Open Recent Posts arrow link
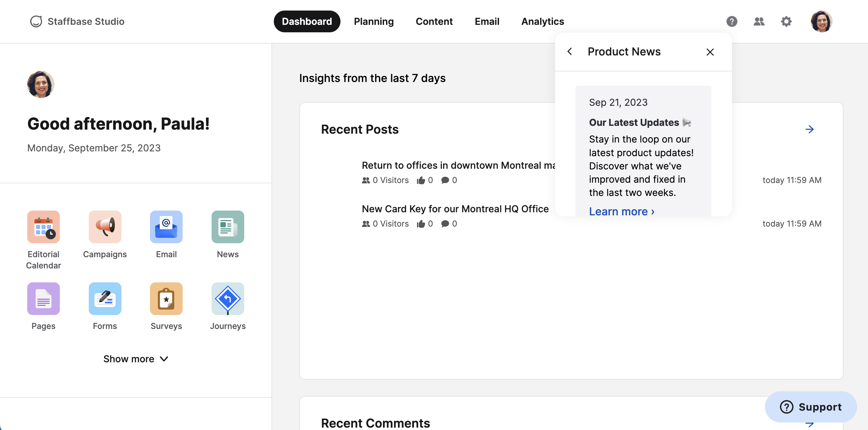The image size is (868, 430). pos(809,129)
